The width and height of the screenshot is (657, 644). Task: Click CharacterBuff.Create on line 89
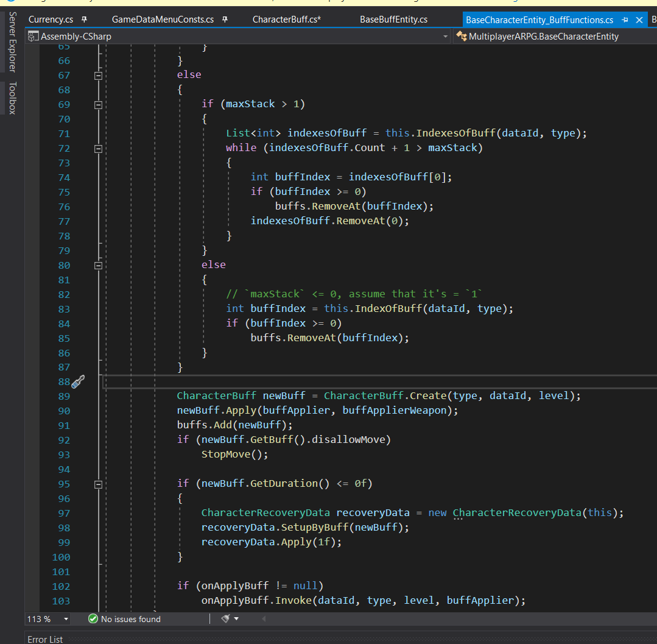click(x=385, y=396)
